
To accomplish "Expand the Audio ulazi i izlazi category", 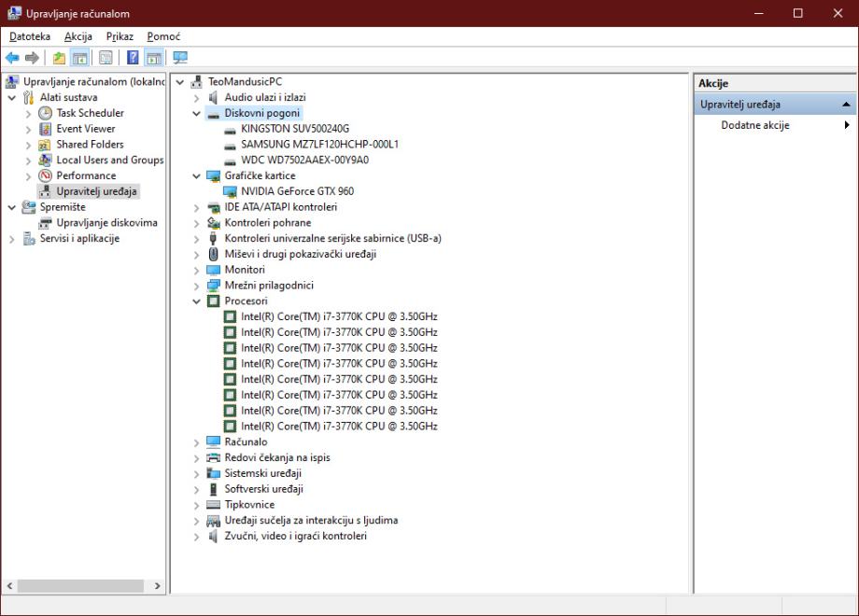I will tap(197, 98).
